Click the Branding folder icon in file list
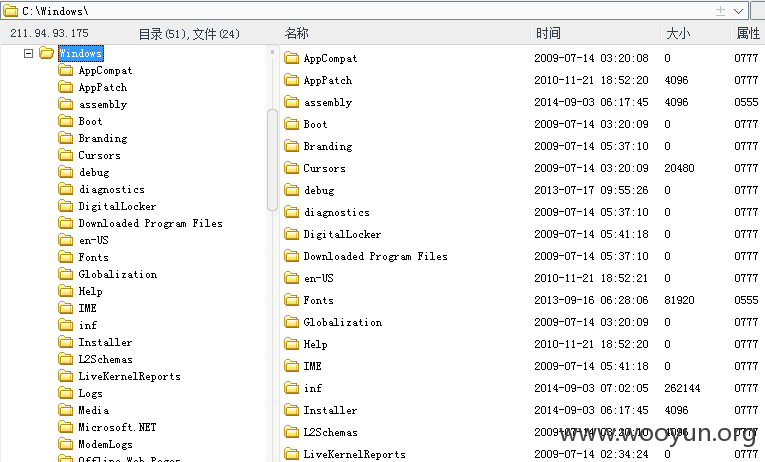 tap(291, 146)
